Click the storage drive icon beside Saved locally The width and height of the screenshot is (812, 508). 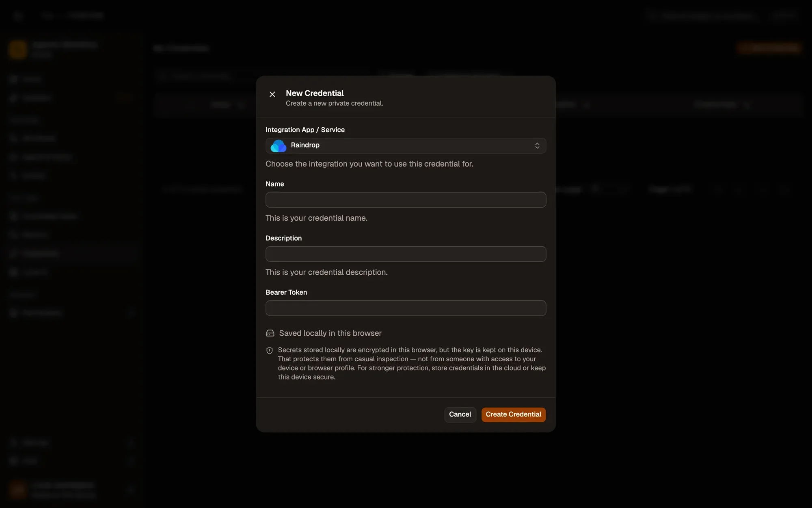tap(270, 333)
